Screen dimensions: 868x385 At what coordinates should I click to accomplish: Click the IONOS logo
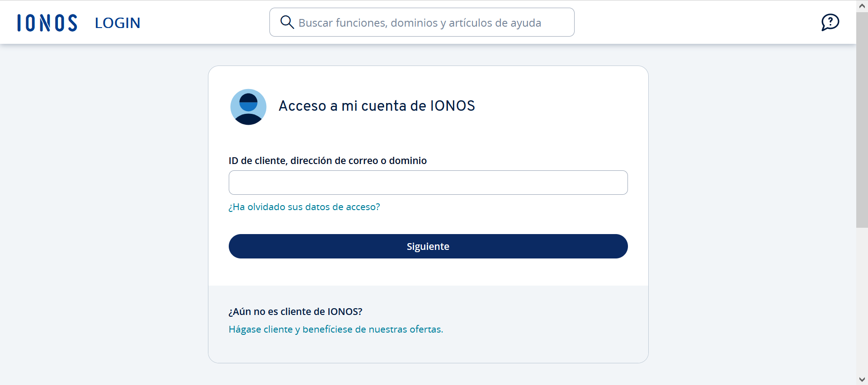pyautogui.click(x=47, y=23)
